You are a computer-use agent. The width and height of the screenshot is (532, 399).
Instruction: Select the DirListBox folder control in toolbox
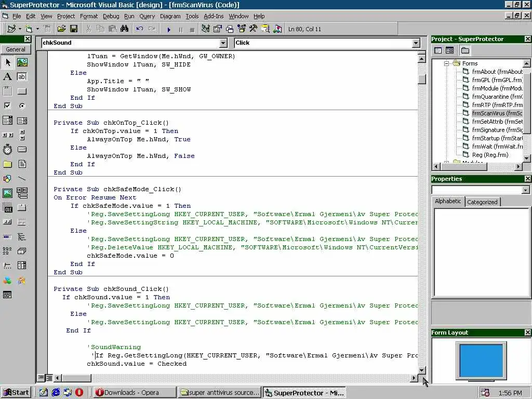click(7, 164)
